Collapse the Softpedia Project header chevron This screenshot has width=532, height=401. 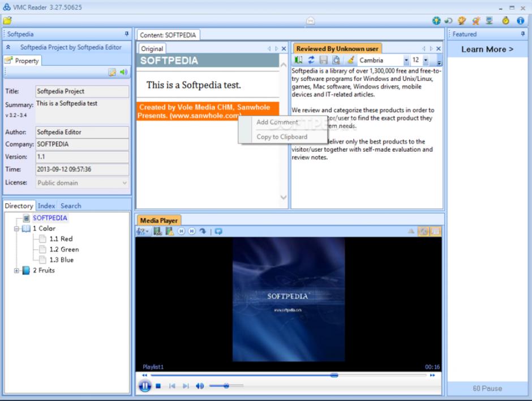[x=8, y=47]
